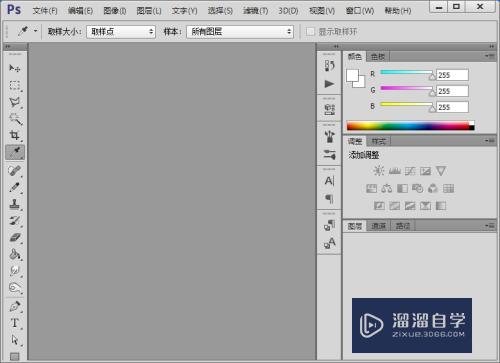
Task: Add an Invert adjustment
Action: coord(379,206)
